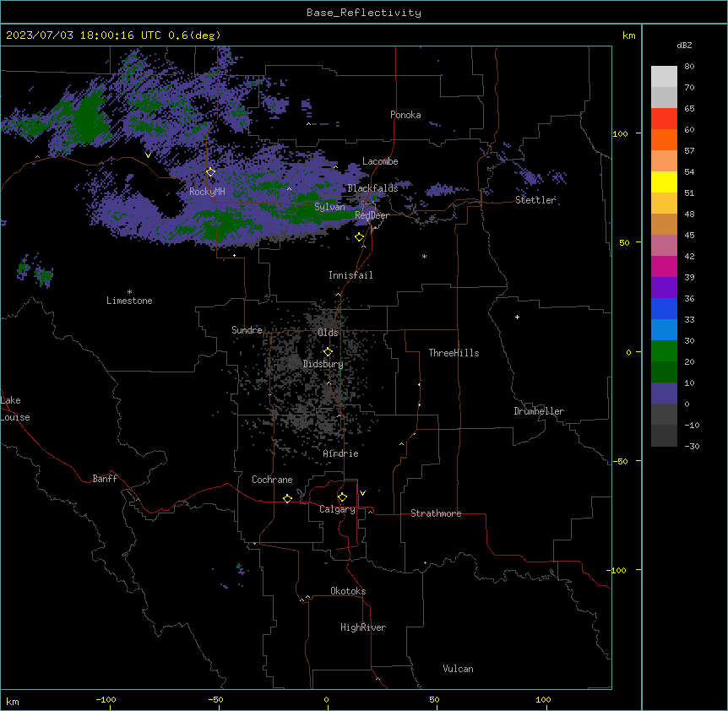
Task: Select the orange 57-60 dBZ legend swatch
Action: [664, 140]
